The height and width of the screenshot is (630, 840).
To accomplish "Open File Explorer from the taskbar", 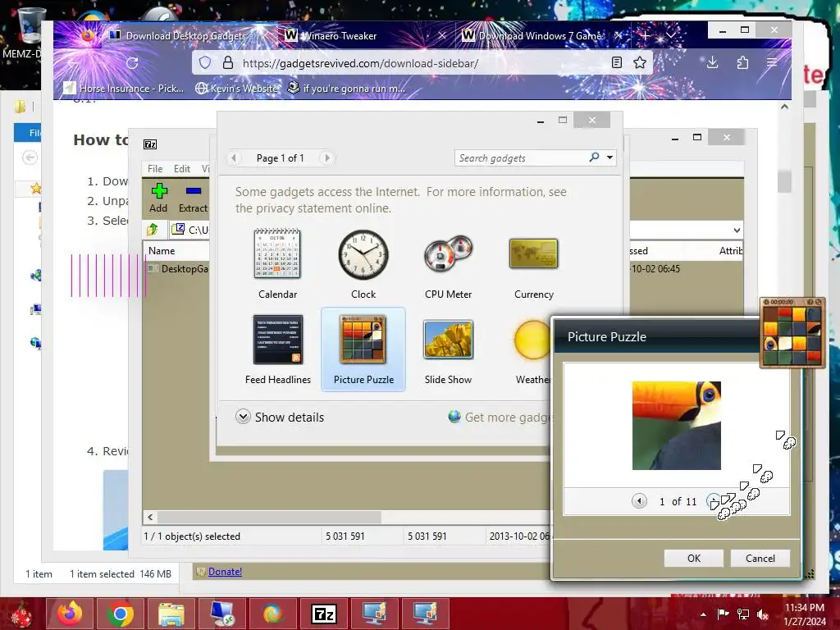I will click(x=171, y=614).
